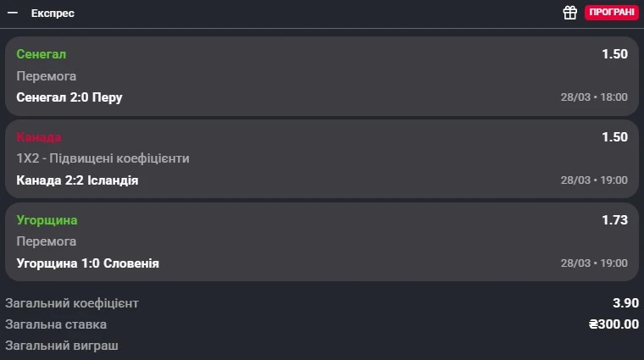Click the 28/03 • 18:00 match time
The image size is (644, 360).
[594, 97]
